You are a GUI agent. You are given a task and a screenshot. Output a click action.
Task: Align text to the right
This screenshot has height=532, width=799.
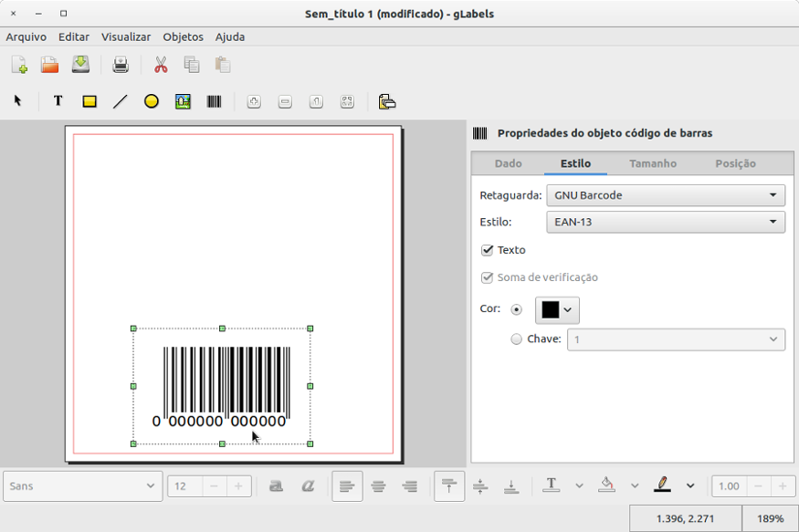pyautogui.click(x=410, y=486)
